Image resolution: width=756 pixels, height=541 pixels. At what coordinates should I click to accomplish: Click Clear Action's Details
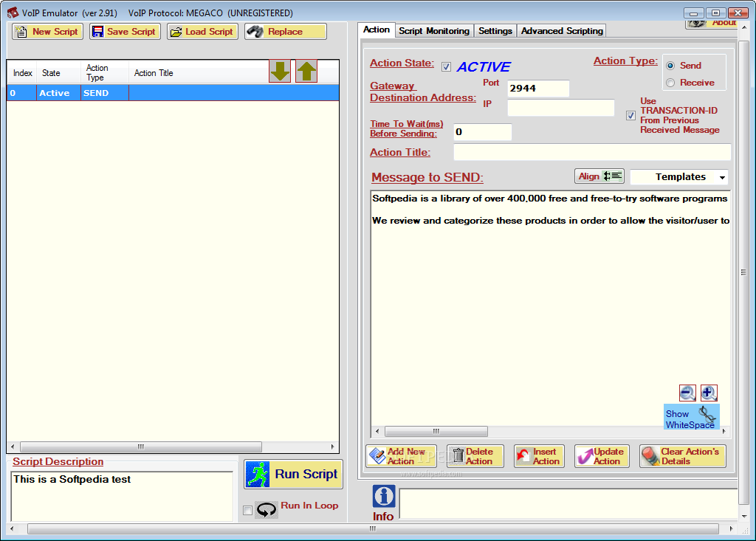(682, 456)
